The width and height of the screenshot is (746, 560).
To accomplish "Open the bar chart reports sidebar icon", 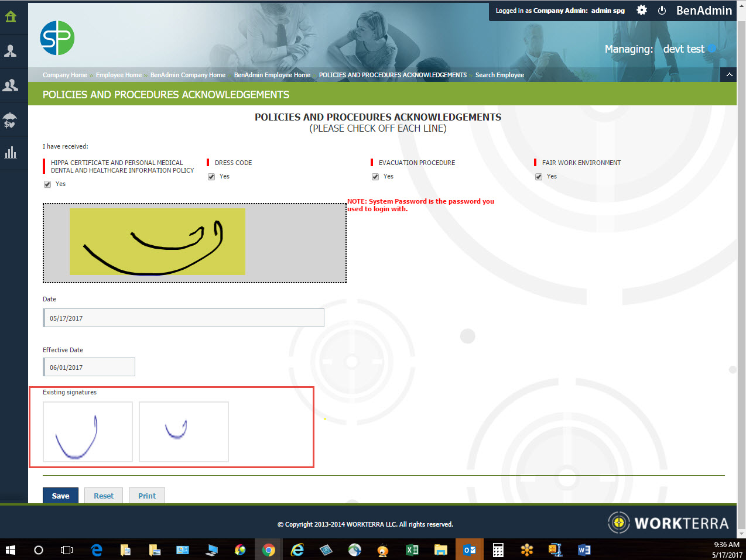I will (11, 153).
